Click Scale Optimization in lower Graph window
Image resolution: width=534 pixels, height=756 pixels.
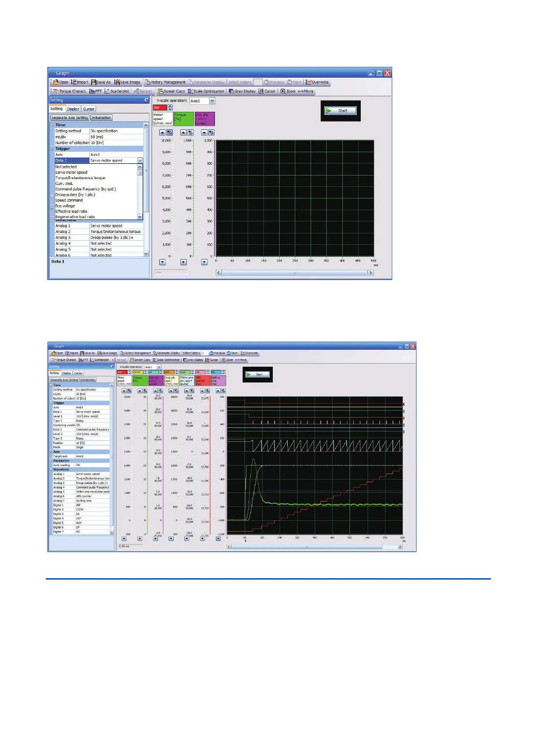pyautogui.click(x=166, y=360)
